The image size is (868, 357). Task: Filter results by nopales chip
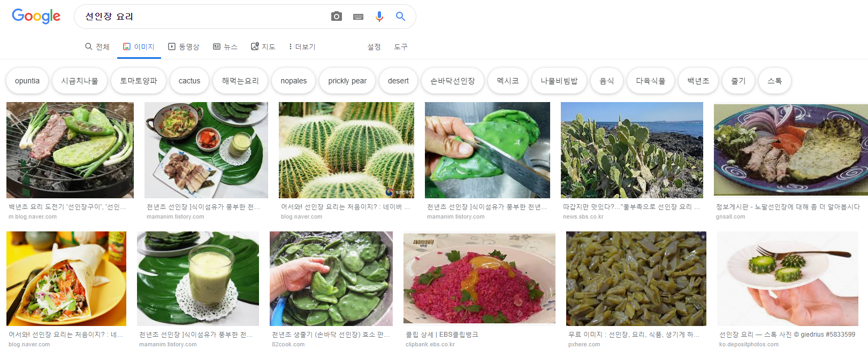(x=294, y=81)
